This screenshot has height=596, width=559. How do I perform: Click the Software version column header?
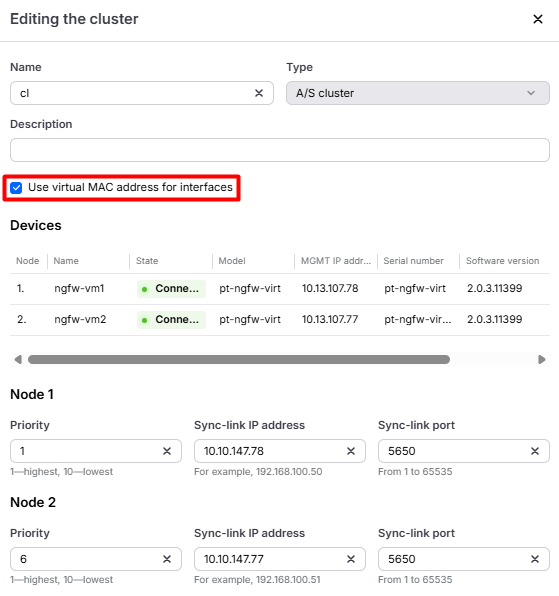[x=502, y=261]
